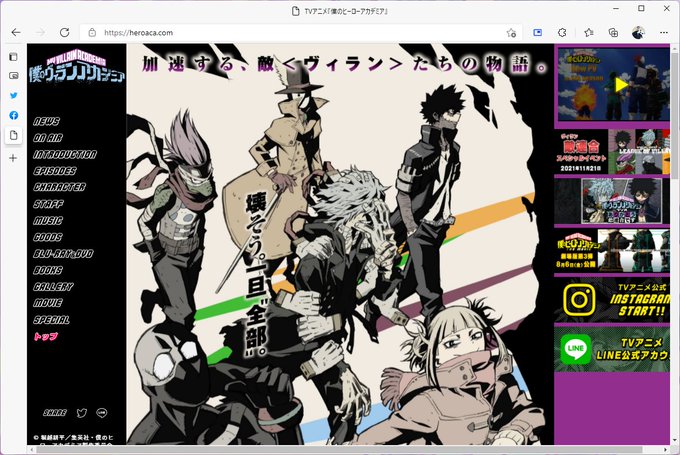Open the Instagram START banner

point(612,300)
